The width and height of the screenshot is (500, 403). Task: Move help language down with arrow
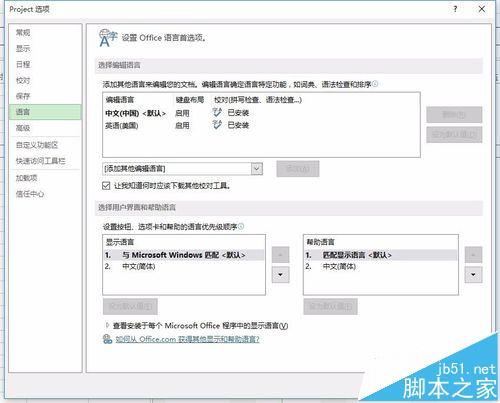[x=473, y=275]
